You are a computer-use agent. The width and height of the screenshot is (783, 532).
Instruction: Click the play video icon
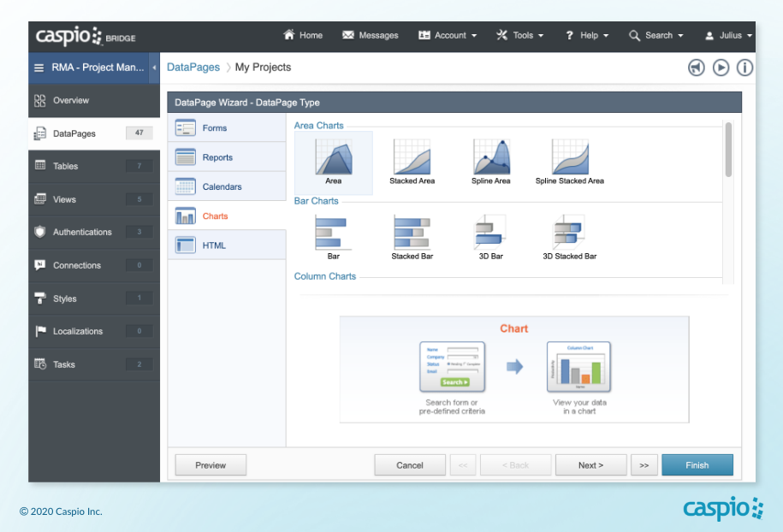[721, 68]
